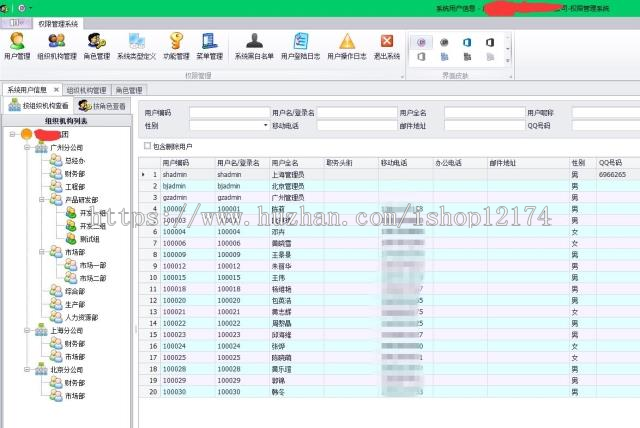Select 测试组 in the tree
Screen dimensions: 640x428
89,239
